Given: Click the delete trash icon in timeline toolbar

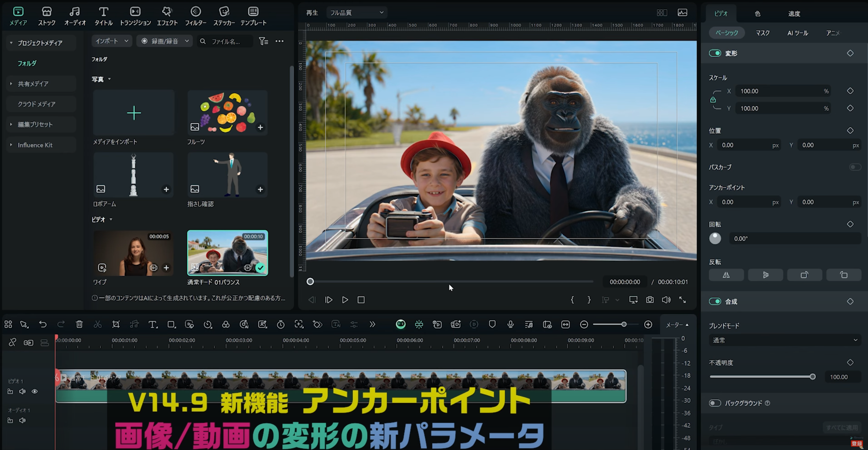Looking at the screenshot, I should pyautogui.click(x=79, y=324).
